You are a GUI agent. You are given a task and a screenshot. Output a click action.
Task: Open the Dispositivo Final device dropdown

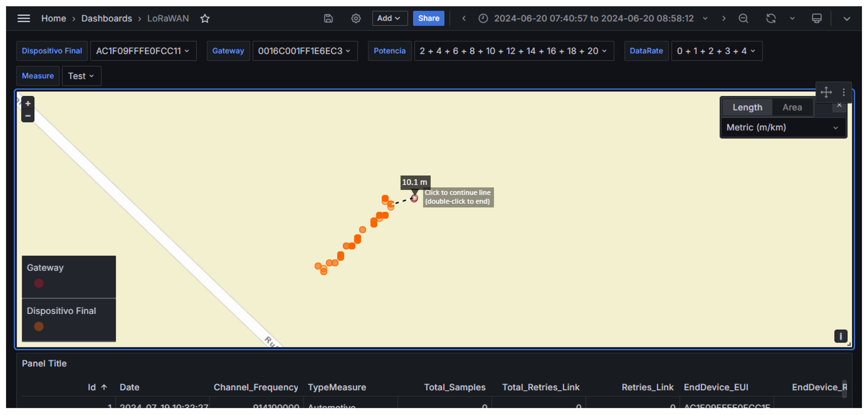tap(143, 51)
